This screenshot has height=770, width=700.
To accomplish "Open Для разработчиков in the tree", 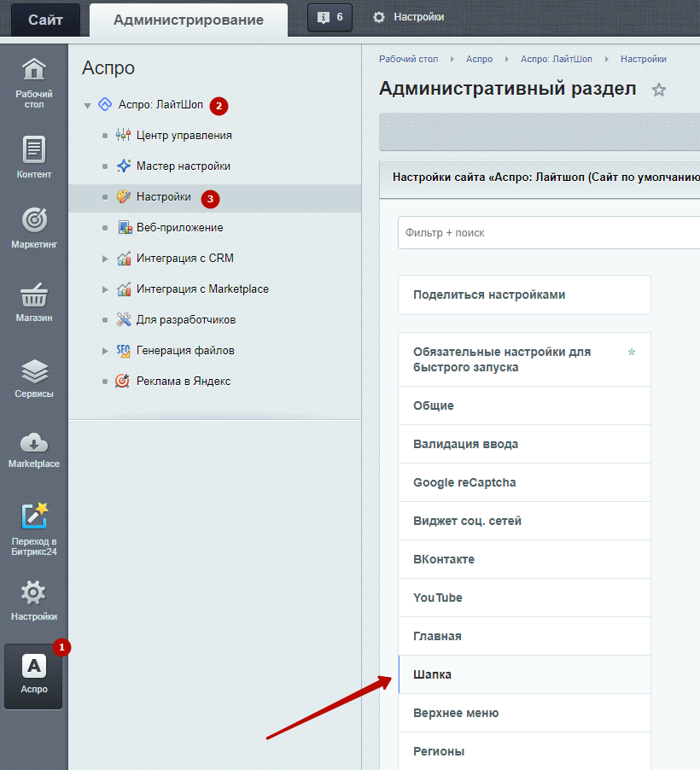I will coord(186,319).
